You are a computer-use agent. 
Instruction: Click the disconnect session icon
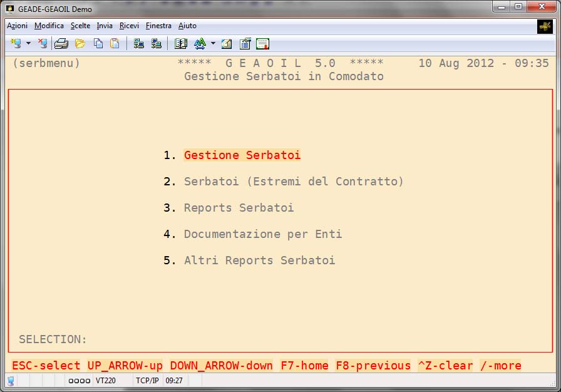43,43
